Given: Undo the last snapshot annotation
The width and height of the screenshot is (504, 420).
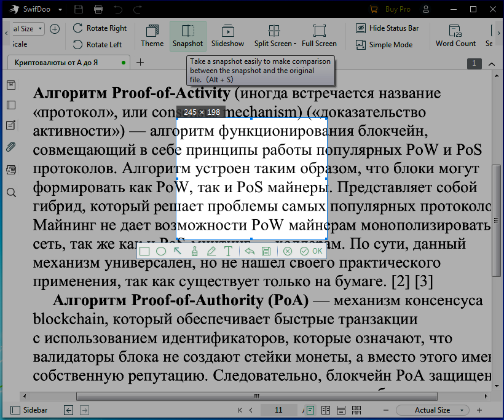Looking at the screenshot, I should click(249, 251).
